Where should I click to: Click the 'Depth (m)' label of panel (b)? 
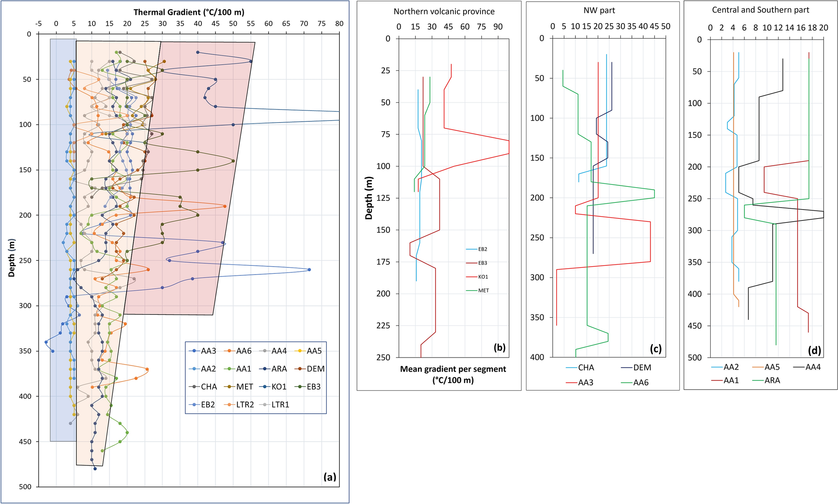point(369,198)
